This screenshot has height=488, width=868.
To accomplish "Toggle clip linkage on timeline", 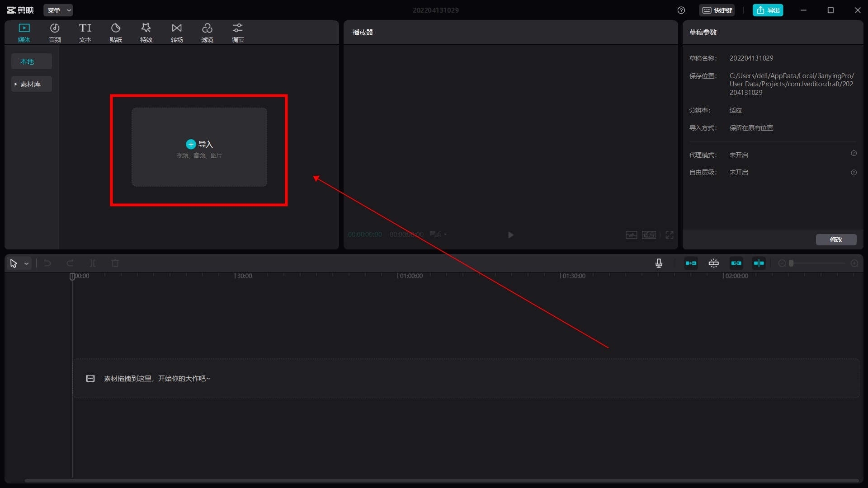I will [x=736, y=263].
